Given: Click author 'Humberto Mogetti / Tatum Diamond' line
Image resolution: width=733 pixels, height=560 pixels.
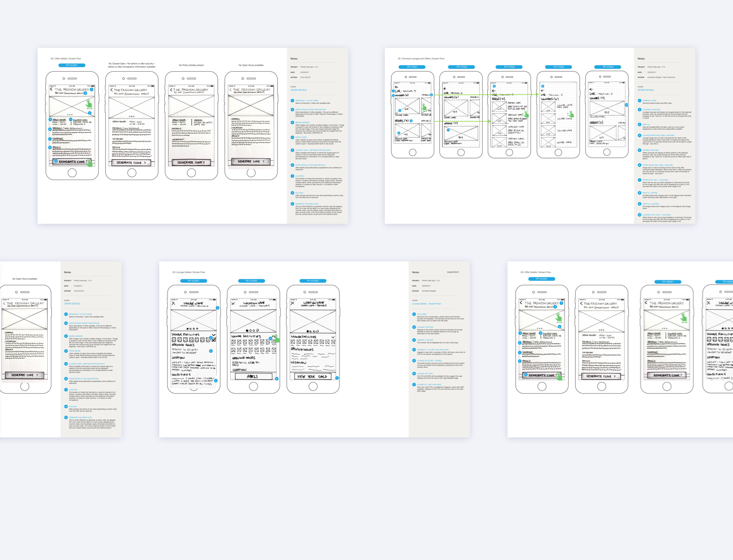Looking at the screenshot, I should point(661,77).
